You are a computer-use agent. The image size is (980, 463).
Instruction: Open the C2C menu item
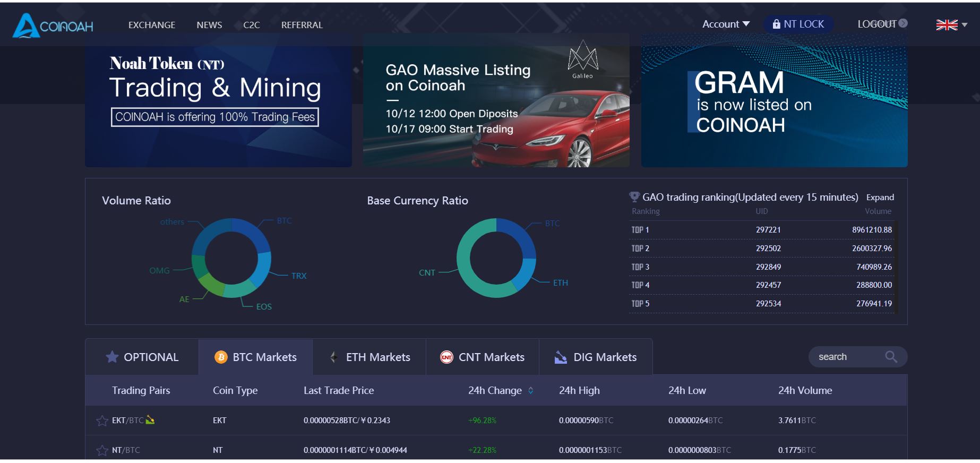(252, 25)
